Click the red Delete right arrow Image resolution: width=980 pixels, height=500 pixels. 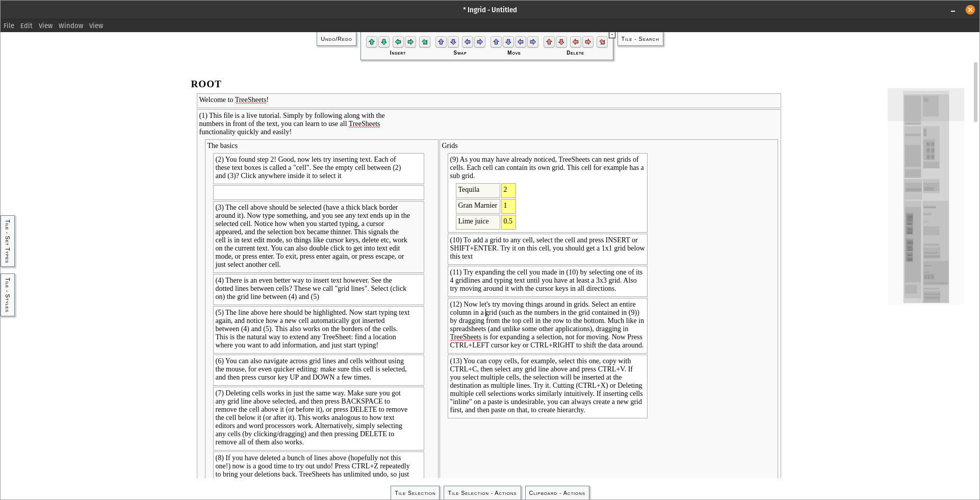pyautogui.click(x=588, y=42)
